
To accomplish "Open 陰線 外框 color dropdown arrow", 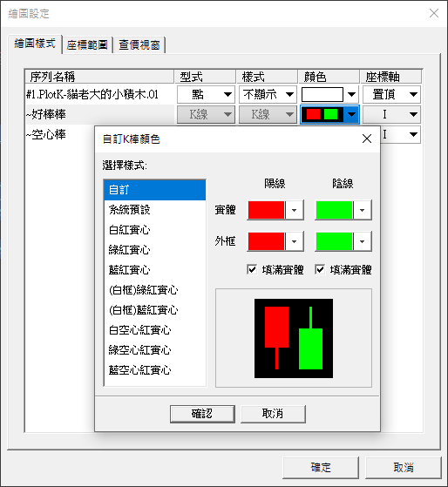I will (362, 241).
